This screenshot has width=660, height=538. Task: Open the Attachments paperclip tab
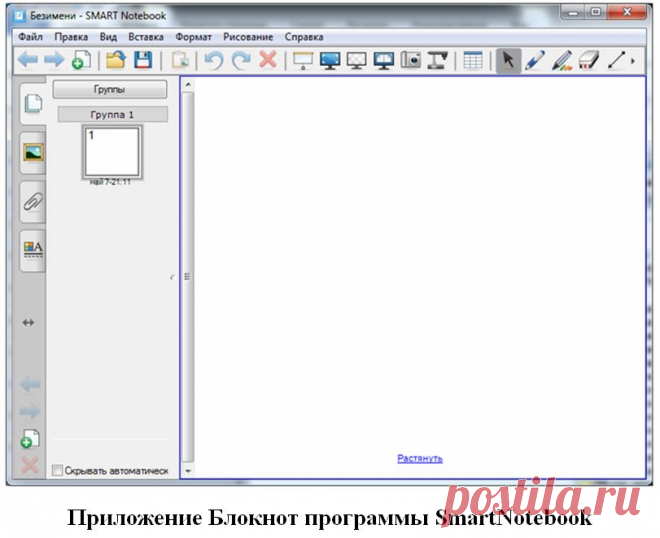33,202
